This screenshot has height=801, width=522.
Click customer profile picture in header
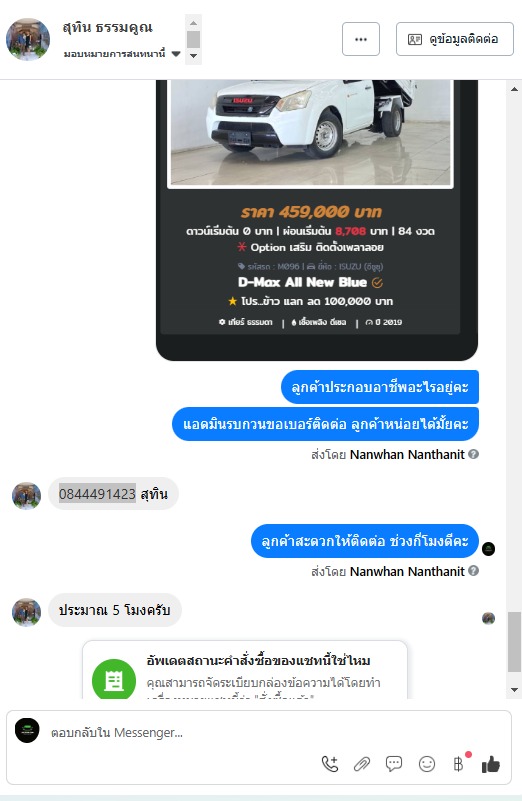coord(28,39)
